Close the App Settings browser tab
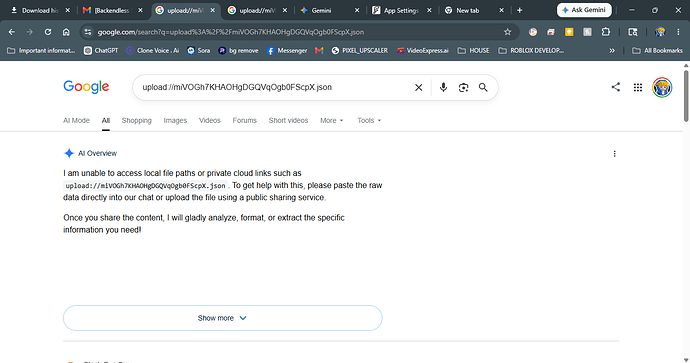This screenshot has height=363, width=690. pyautogui.click(x=429, y=10)
